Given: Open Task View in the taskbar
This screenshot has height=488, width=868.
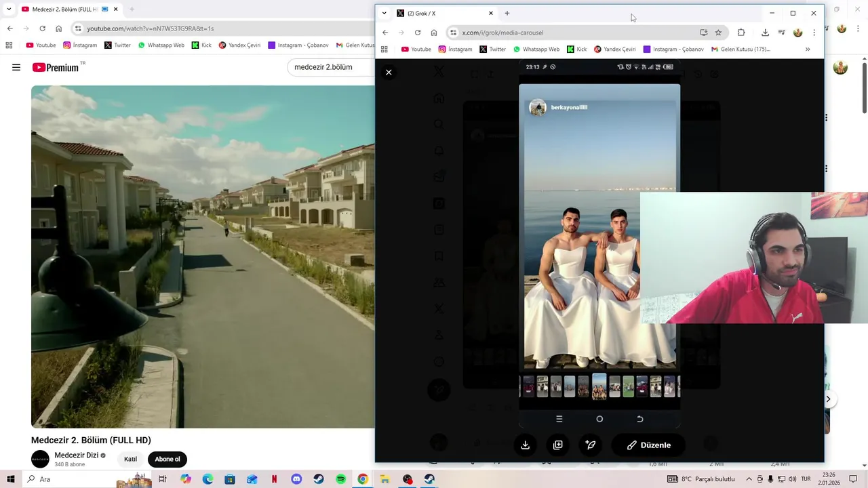Looking at the screenshot, I should [x=163, y=479].
